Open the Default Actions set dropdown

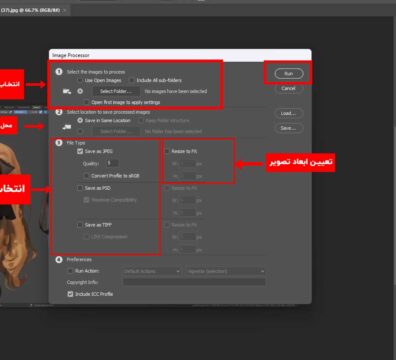pos(152,271)
